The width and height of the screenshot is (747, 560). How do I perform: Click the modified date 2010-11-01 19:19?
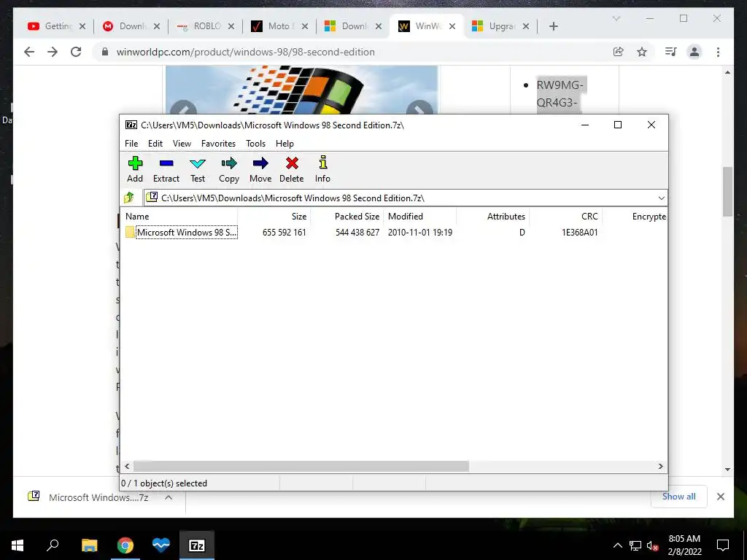coord(420,233)
